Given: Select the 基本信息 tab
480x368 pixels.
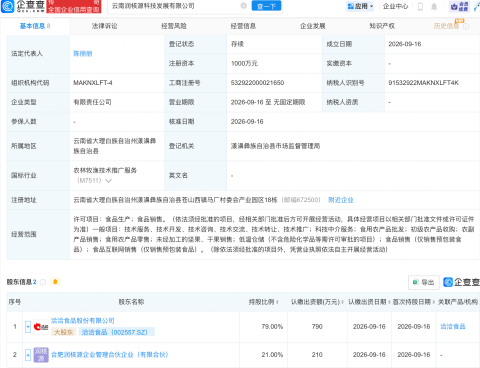Looking at the screenshot, I should point(35,26).
